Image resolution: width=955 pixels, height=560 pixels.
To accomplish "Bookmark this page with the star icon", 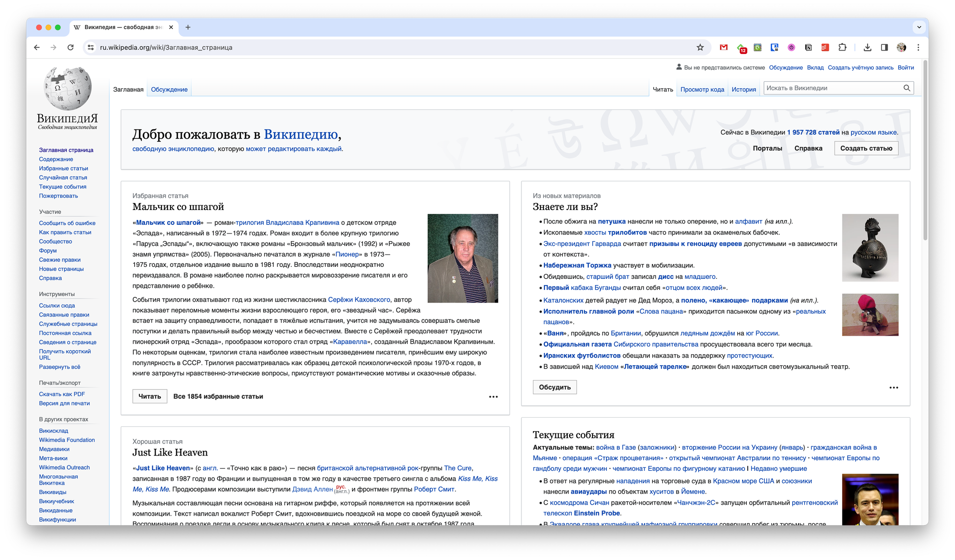I will coord(700,47).
